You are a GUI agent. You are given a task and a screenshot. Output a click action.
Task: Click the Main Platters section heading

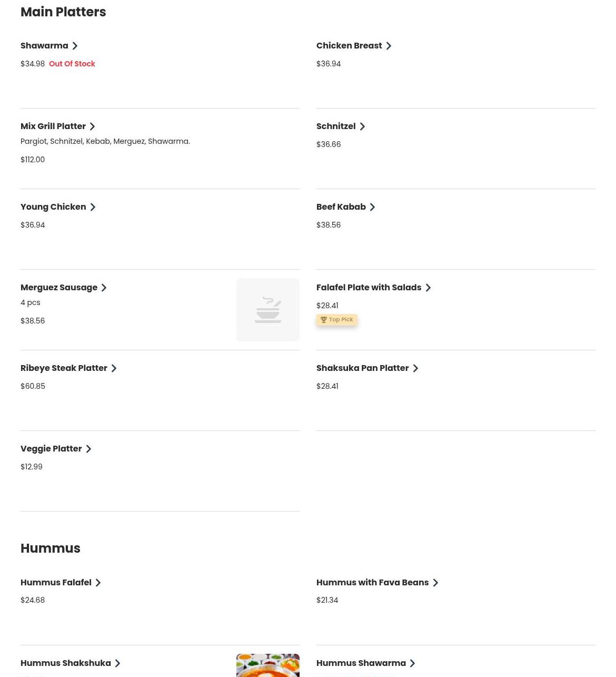tap(63, 12)
